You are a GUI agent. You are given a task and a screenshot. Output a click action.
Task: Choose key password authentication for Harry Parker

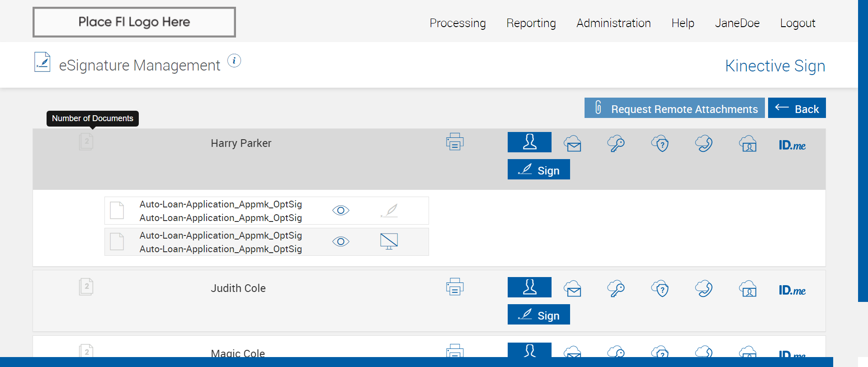(616, 144)
